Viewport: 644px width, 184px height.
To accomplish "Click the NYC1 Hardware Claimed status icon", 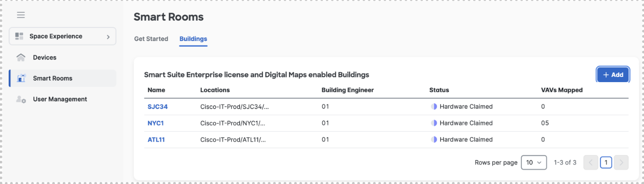I will pos(434,123).
